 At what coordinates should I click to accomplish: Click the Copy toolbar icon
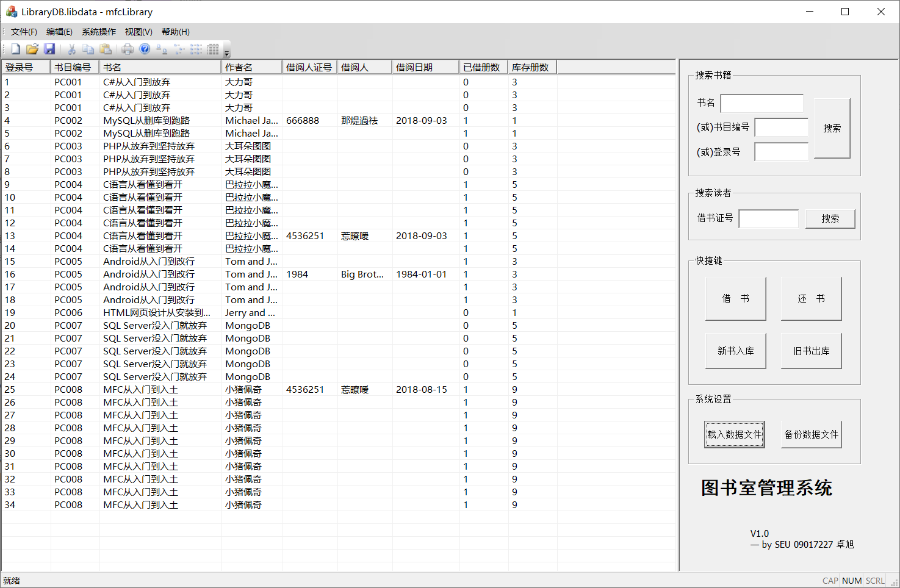tap(88, 49)
